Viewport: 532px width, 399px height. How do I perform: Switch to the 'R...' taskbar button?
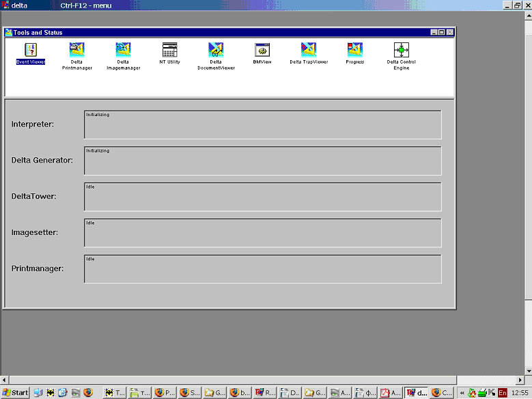click(265, 393)
